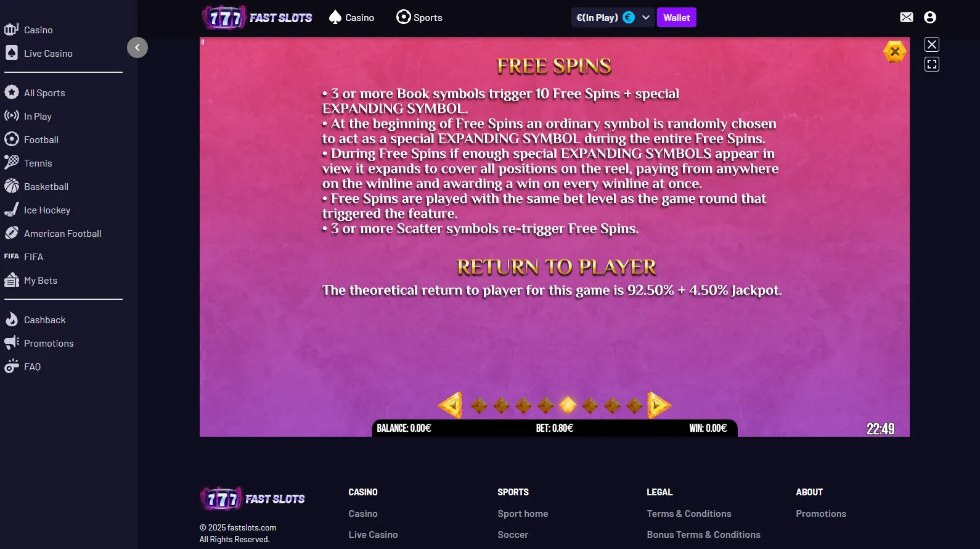980x549 pixels.
Task: Select sixth paytable page diamond
Action: point(590,405)
